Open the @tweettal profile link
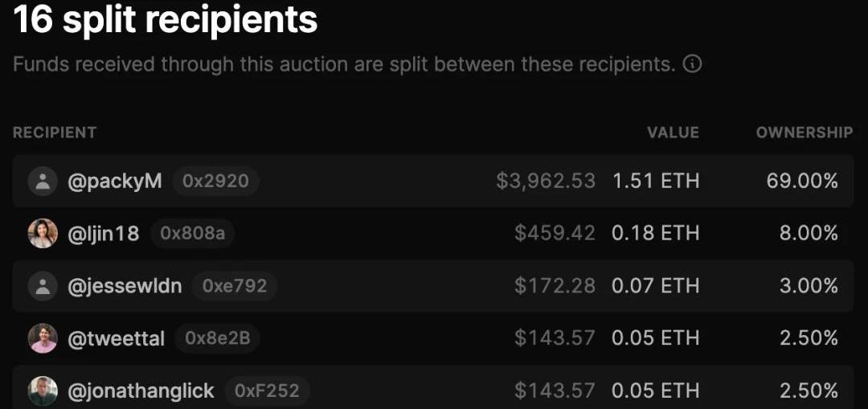The height and width of the screenshot is (409, 868). coord(117,339)
